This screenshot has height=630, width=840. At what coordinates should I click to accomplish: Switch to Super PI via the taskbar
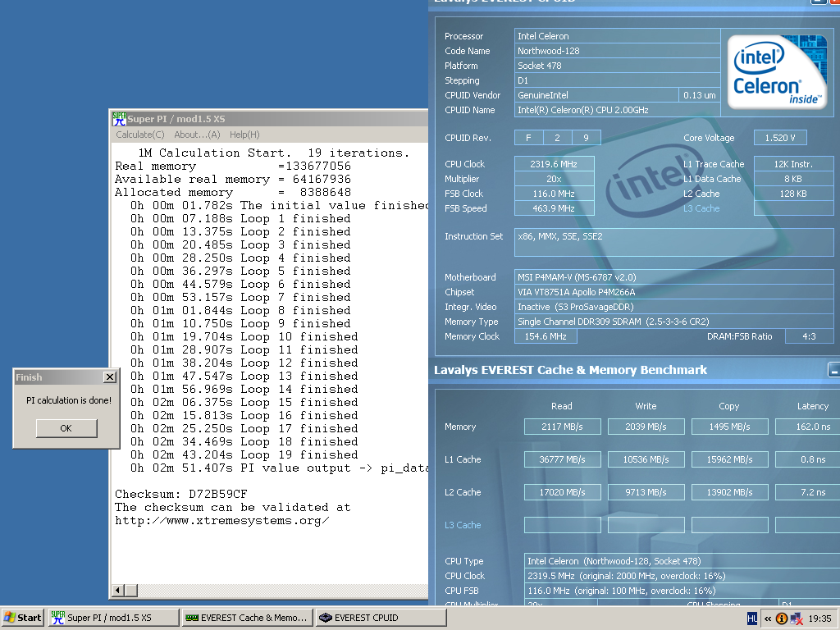(x=113, y=618)
